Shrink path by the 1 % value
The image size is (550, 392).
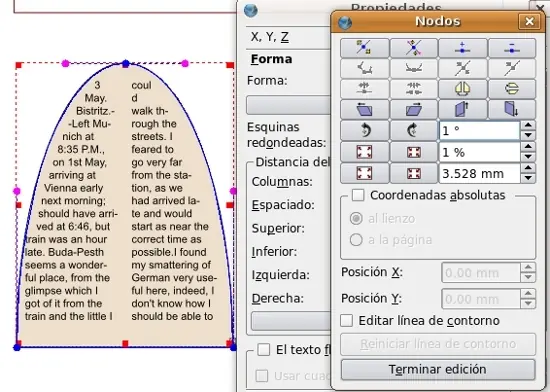tap(414, 152)
